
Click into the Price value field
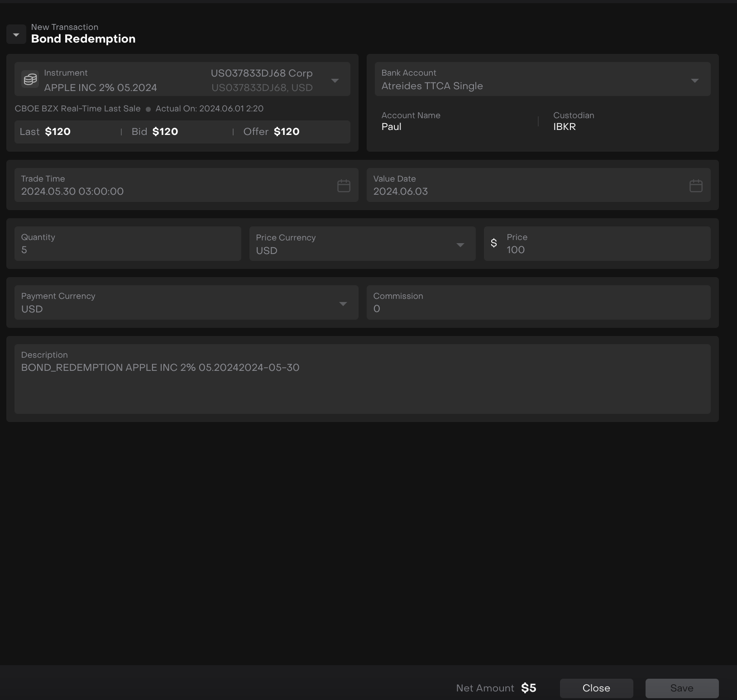pos(604,249)
